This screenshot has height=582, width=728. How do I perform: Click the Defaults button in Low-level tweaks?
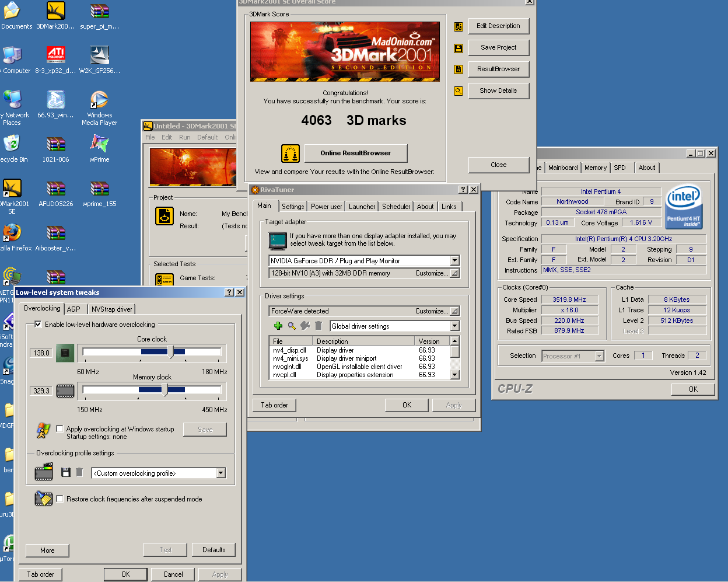point(214,550)
